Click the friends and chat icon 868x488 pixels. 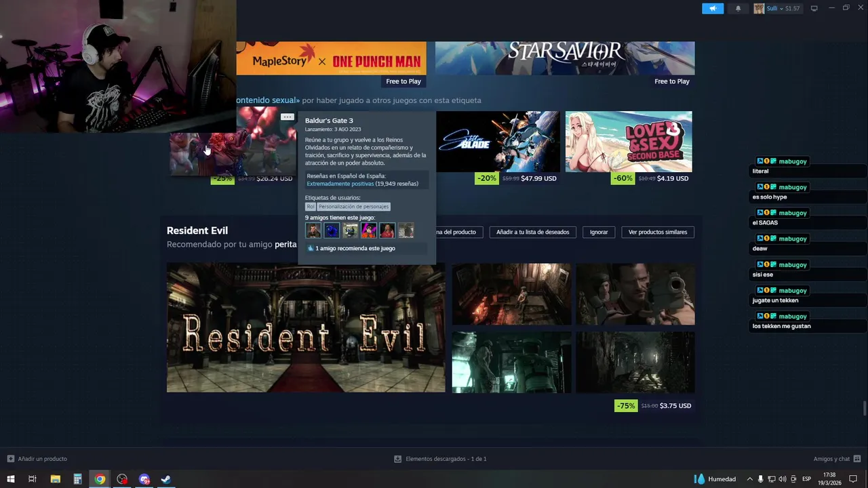(x=857, y=459)
